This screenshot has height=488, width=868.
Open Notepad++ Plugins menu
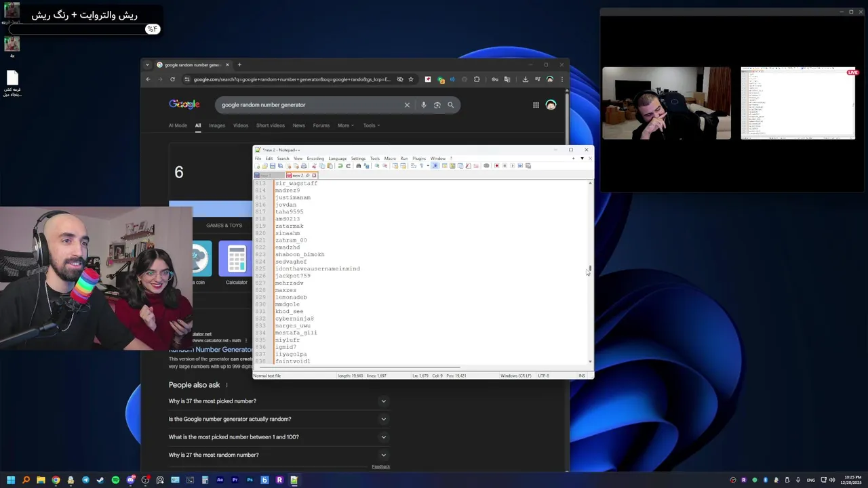(419, 159)
